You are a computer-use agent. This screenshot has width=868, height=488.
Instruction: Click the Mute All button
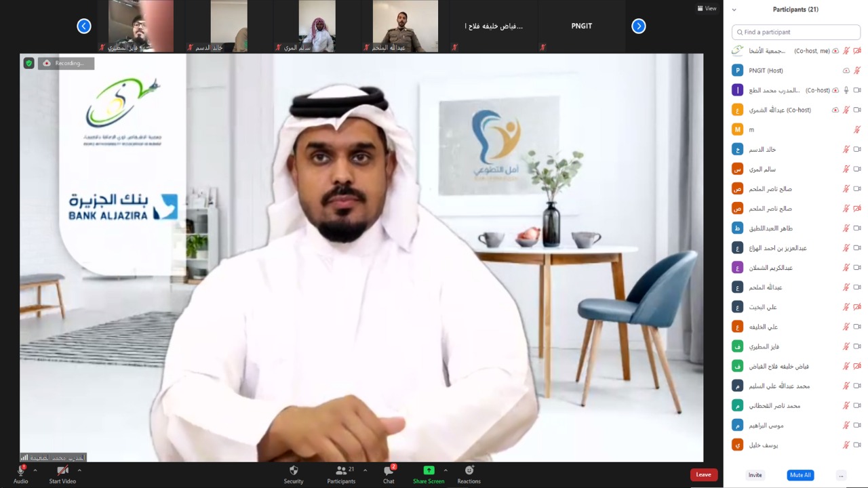pyautogui.click(x=800, y=475)
